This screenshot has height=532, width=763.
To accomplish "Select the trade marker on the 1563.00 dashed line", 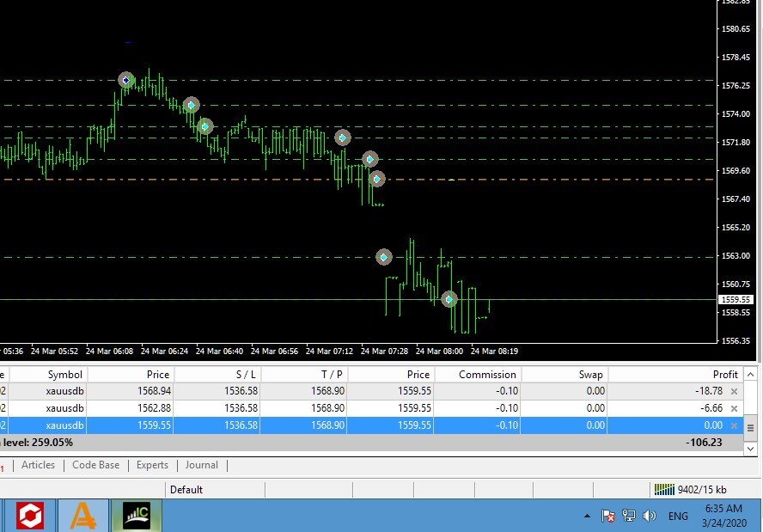I will [x=384, y=257].
